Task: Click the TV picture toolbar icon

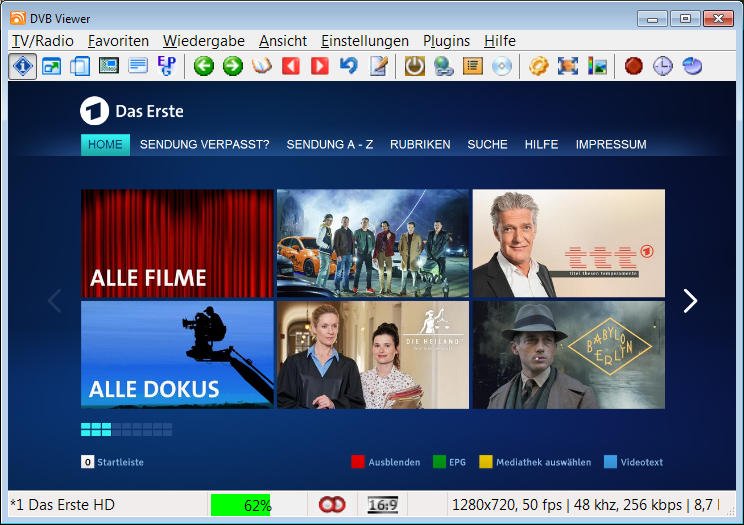Action: pyautogui.click(x=109, y=66)
